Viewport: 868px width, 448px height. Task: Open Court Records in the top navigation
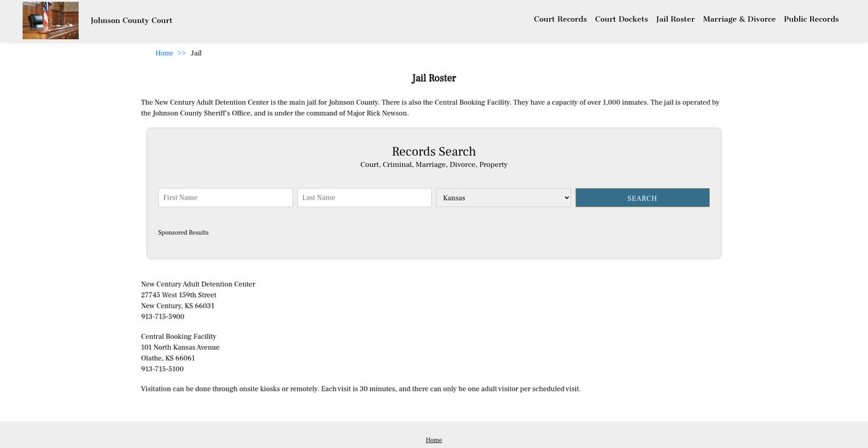[x=560, y=20]
